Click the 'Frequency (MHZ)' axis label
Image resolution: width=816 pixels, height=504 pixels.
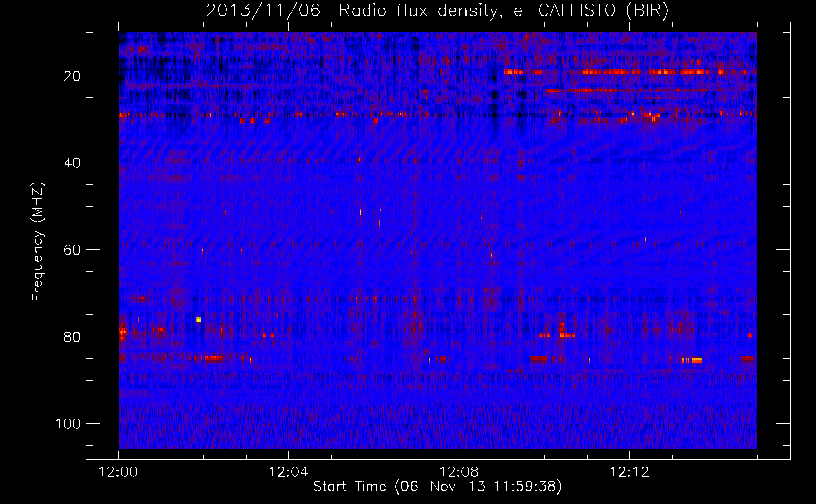click(x=38, y=242)
